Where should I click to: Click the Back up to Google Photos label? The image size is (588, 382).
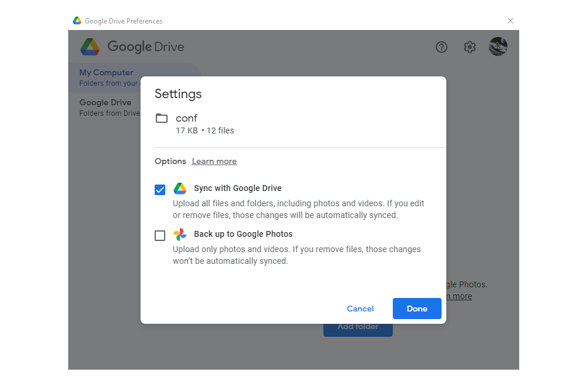pyautogui.click(x=243, y=234)
